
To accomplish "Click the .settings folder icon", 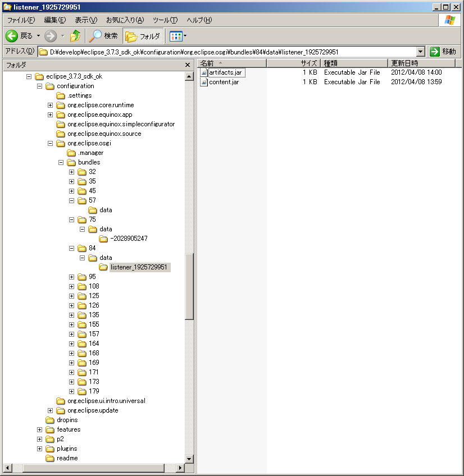I will click(x=61, y=95).
